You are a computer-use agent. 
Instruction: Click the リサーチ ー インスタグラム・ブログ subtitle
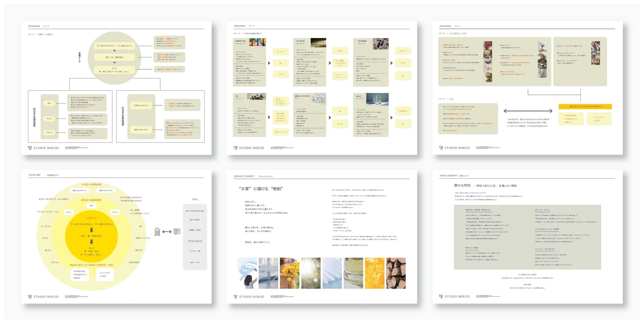[x=452, y=33]
